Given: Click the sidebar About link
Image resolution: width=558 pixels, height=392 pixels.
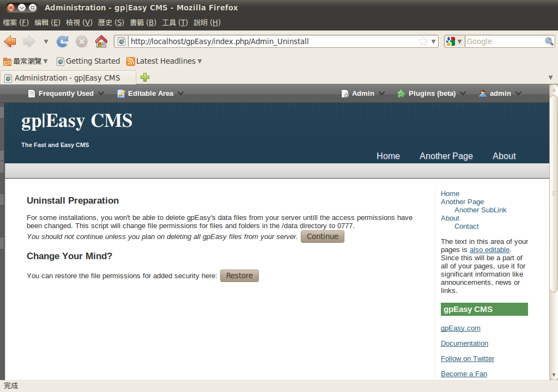Looking at the screenshot, I should pyautogui.click(x=450, y=218).
